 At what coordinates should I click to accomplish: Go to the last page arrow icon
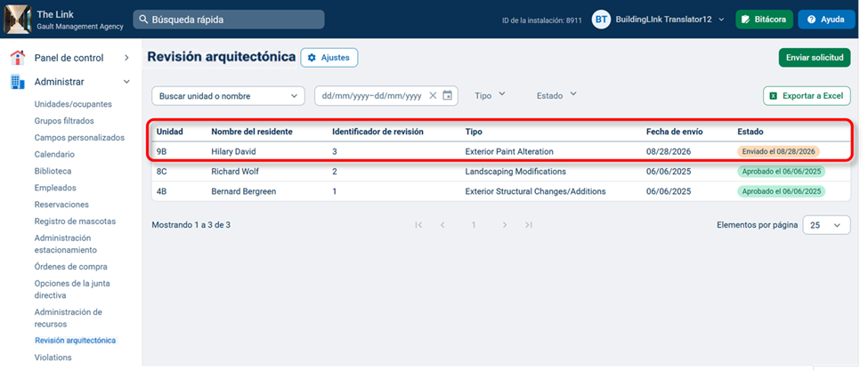pos(529,225)
